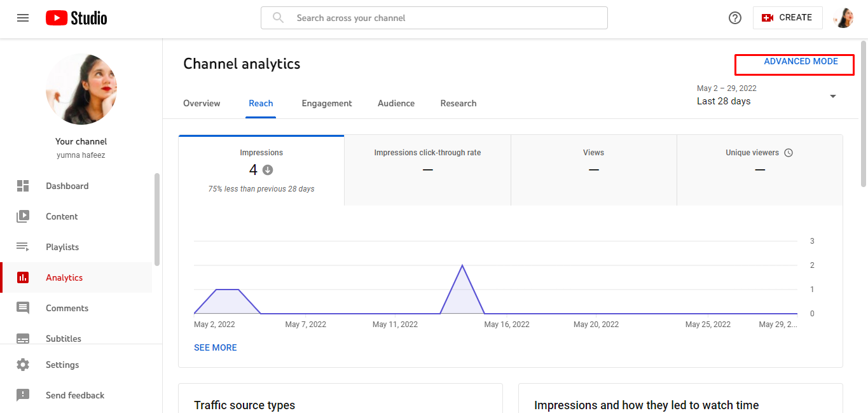Open channel Settings via the gear icon
The height and width of the screenshot is (413, 868).
coord(24,365)
